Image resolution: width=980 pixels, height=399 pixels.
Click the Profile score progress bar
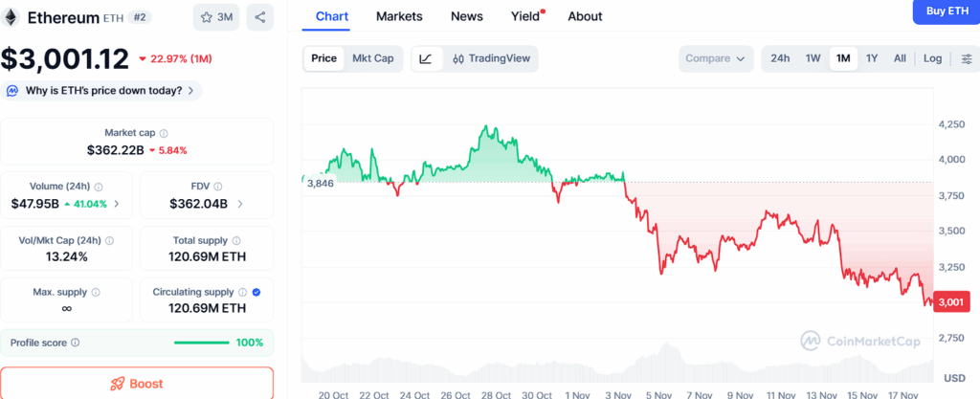tap(201, 343)
